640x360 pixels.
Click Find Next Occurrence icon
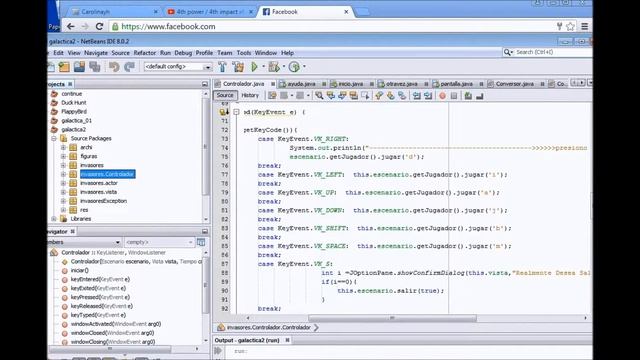coord(342,96)
